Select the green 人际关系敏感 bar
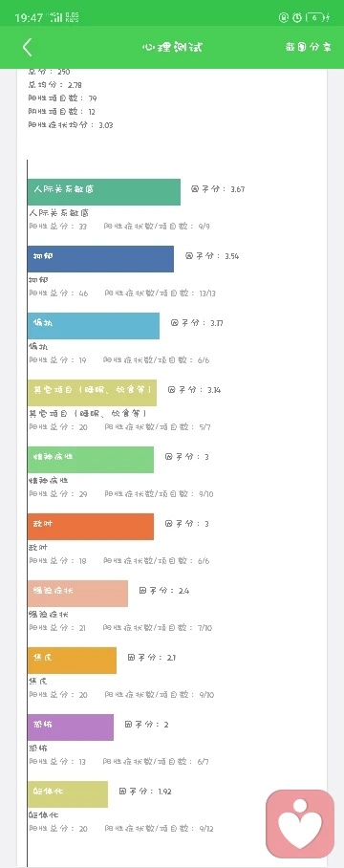The image size is (344, 868). (x=104, y=192)
